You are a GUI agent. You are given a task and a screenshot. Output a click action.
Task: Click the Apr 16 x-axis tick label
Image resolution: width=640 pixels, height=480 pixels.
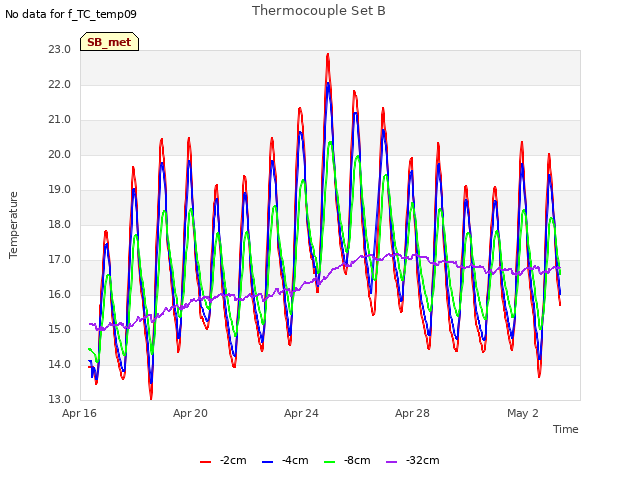[79, 413]
